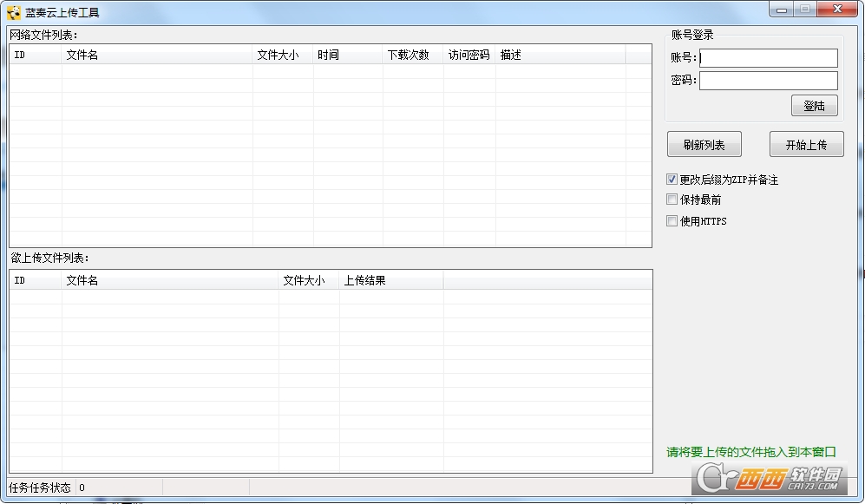Click the 下载次数 column header
The image size is (865, 504).
click(412, 55)
